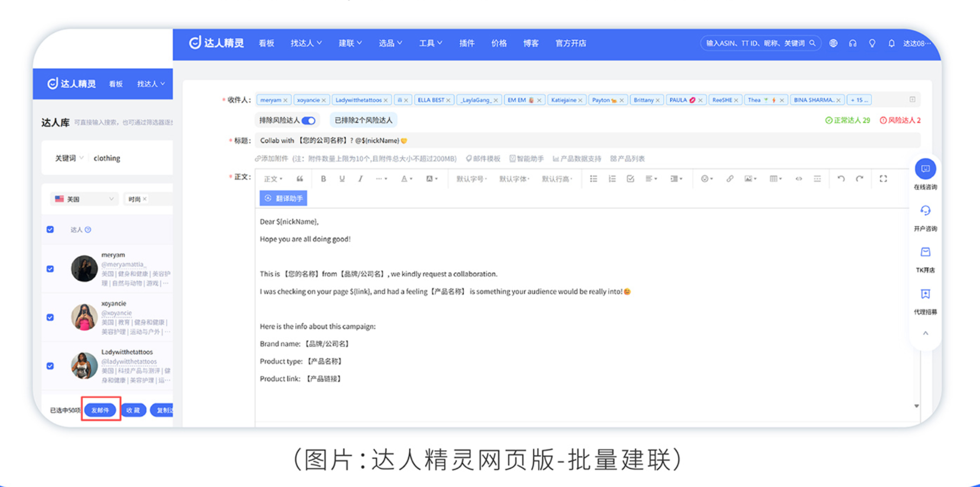Open the text font color picker
Viewport: 980px width, 487px height.
(406, 179)
